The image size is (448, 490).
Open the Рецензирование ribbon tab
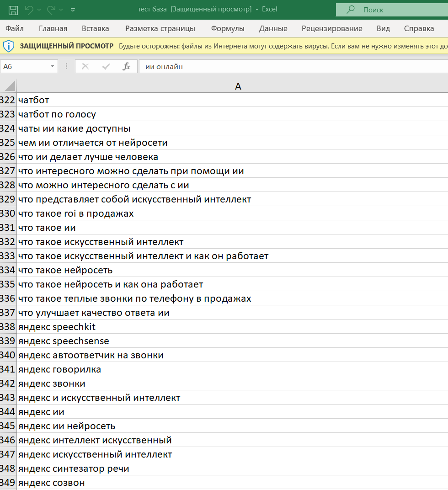pyautogui.click(x=332, y=28)
